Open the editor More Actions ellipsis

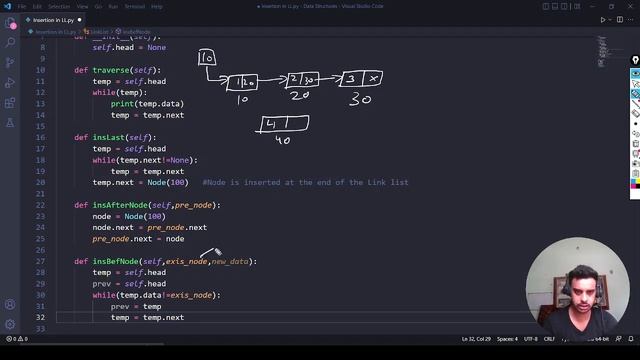click(x=631, y=20)
